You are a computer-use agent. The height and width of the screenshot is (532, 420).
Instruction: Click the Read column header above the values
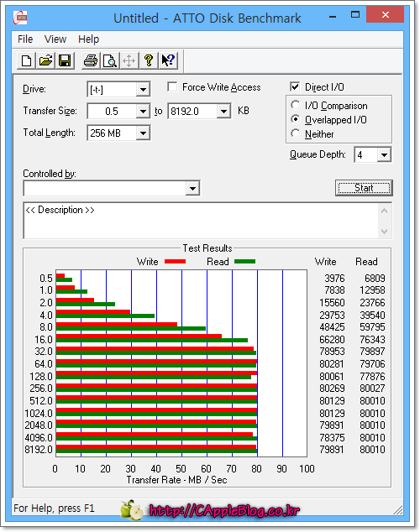point(366,262)
